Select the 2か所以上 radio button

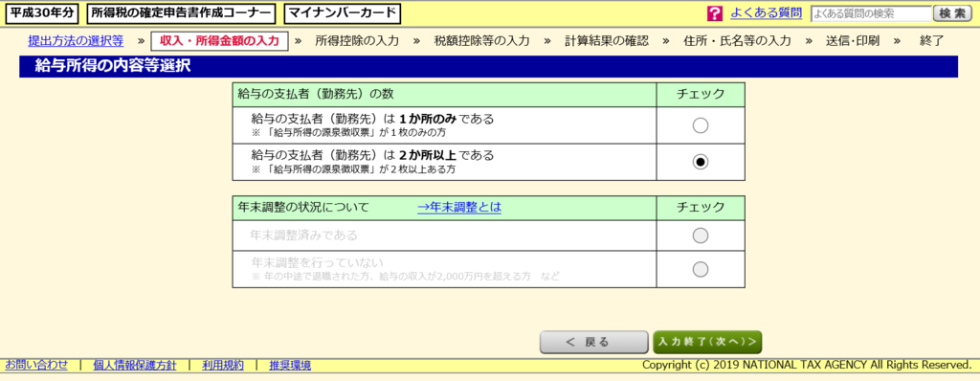(700, 162)
